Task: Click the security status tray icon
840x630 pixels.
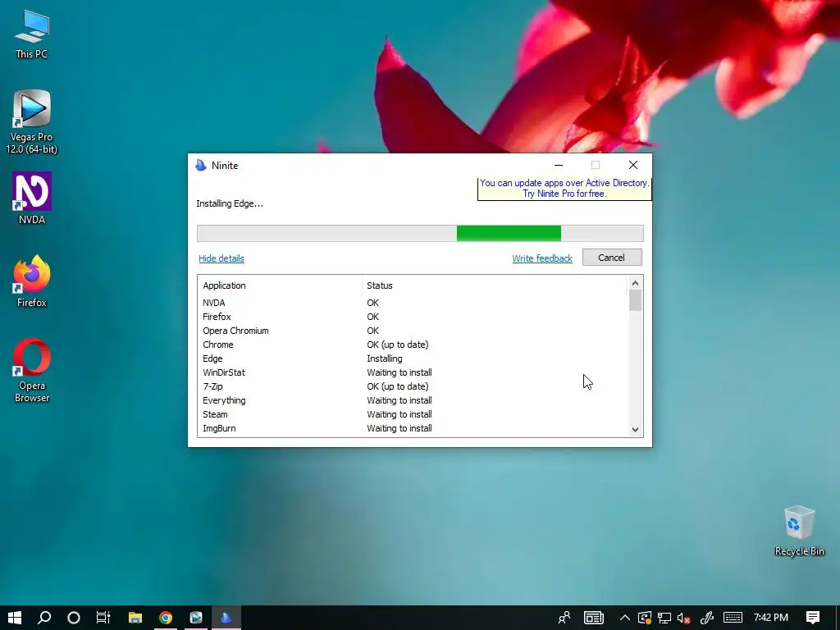Action: click(x=645, y=618)
